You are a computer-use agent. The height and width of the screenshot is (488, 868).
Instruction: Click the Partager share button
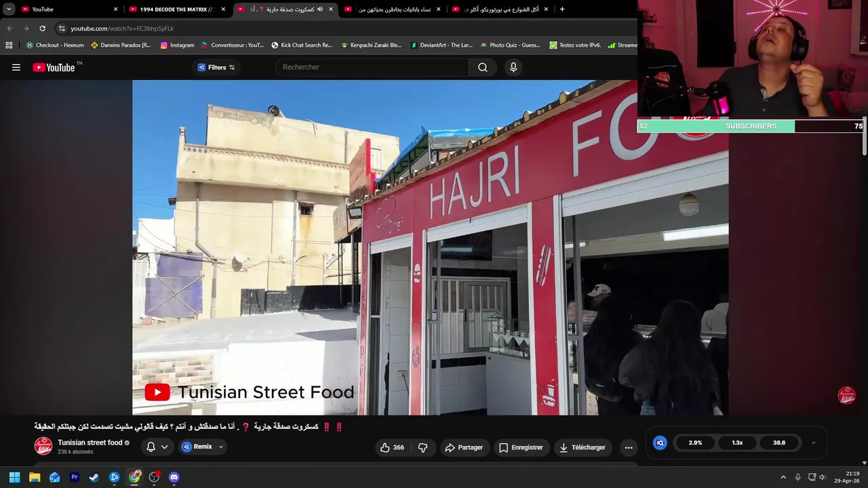pos(464,447)
